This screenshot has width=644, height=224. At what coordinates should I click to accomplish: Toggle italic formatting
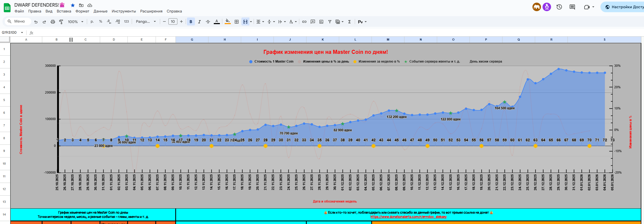point(199,22)
